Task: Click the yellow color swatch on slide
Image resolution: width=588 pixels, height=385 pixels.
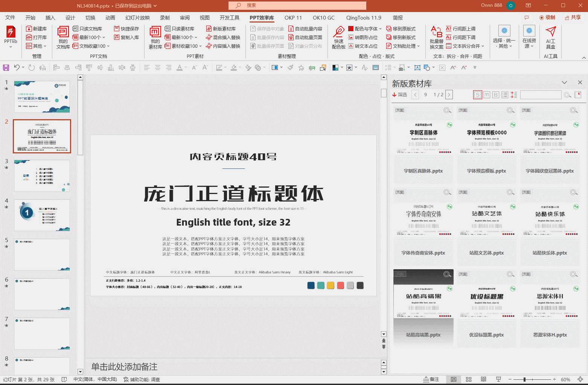Action: pos(331,285)
